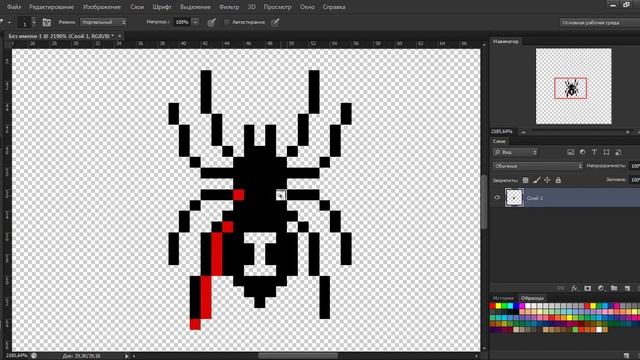Select the Слой 1 layer name
640x360 pixels.
[535, 198]
